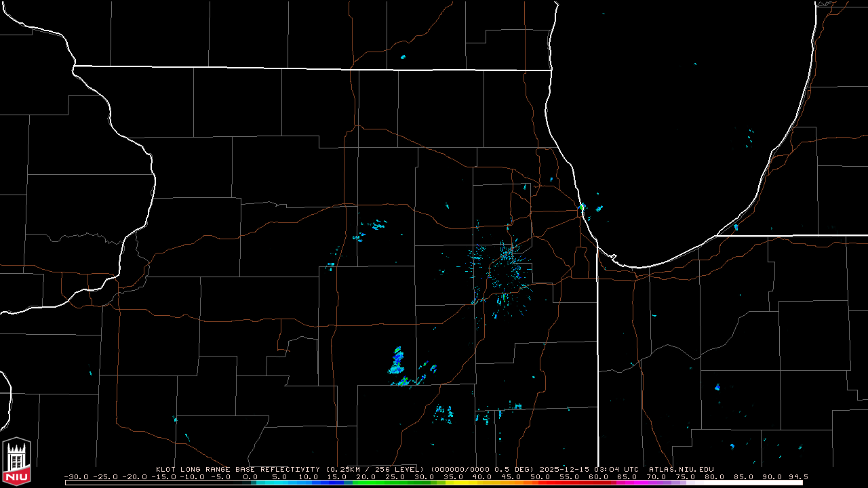
Task: Click the (0.25KM / 256 LEVEL) resolution text
Action: click(374, 469)
